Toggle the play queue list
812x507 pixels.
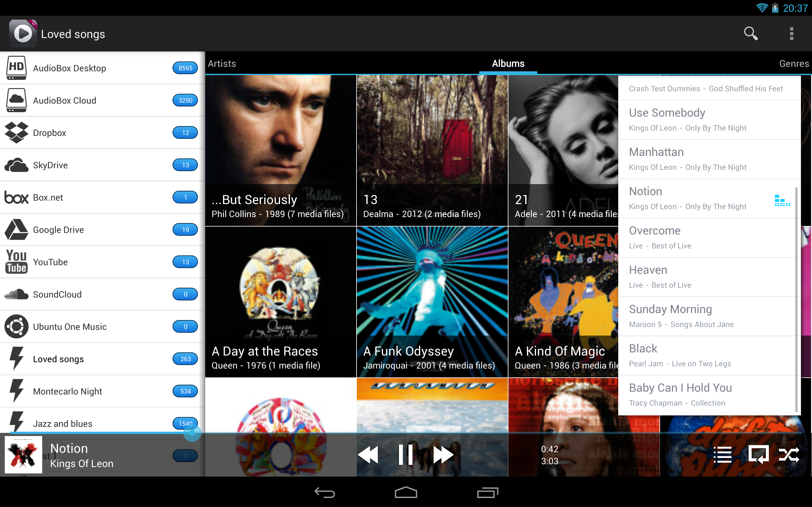722,455
